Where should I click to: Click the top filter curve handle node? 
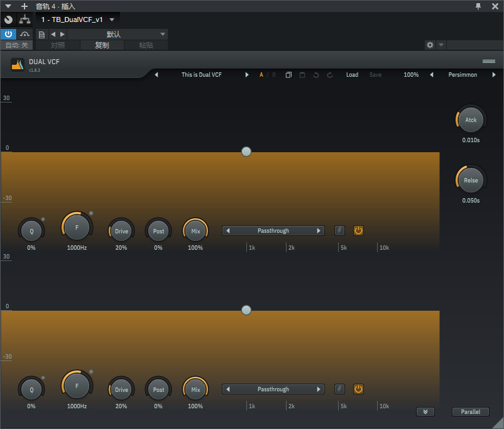(246, 152)
